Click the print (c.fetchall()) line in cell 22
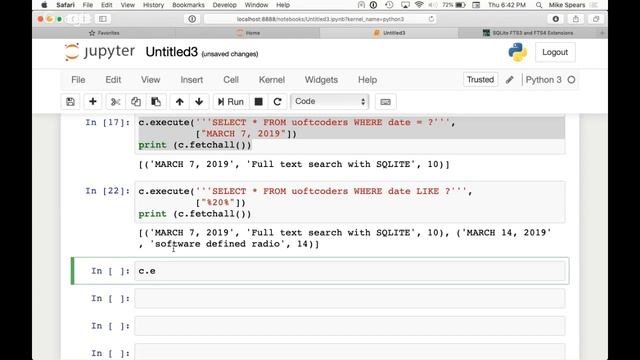Image resolution: width=640 pixels, height=360 pixels. coord(195,214)
